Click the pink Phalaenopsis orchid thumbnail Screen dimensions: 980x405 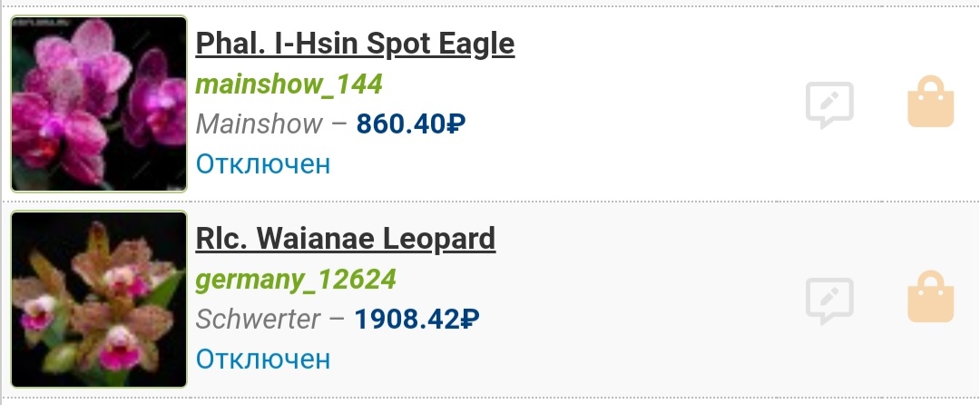(x=99, y=104)
